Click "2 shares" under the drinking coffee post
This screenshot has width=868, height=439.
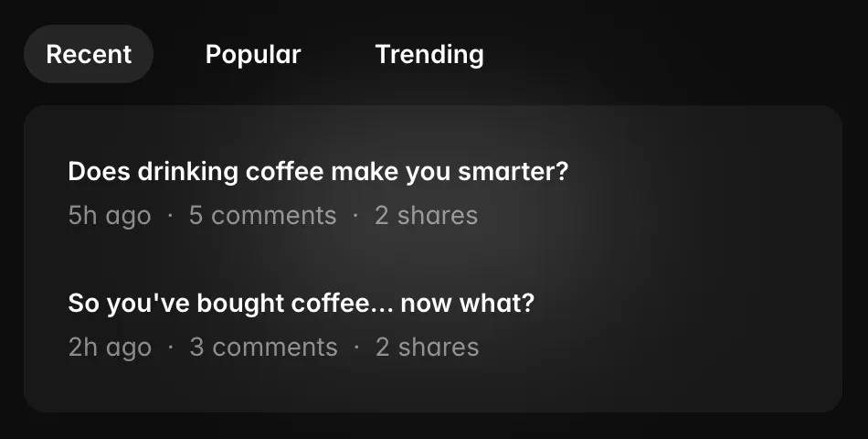(426, 216)
